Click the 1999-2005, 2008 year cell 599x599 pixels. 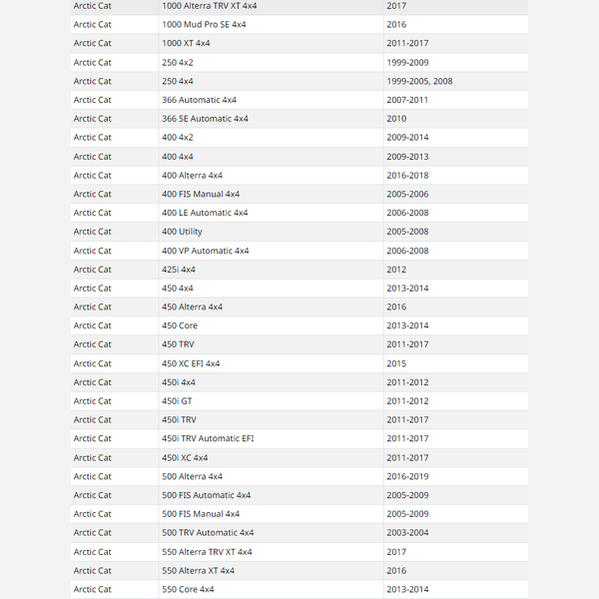[456, 81]
